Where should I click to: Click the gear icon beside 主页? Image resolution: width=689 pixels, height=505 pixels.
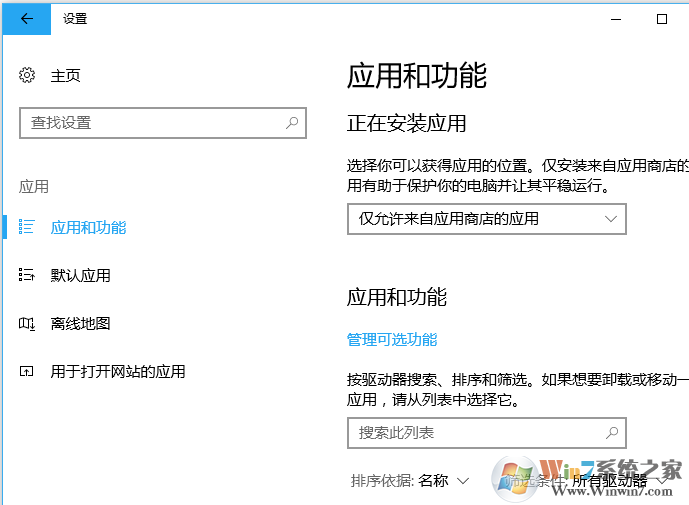coord(27,76)
